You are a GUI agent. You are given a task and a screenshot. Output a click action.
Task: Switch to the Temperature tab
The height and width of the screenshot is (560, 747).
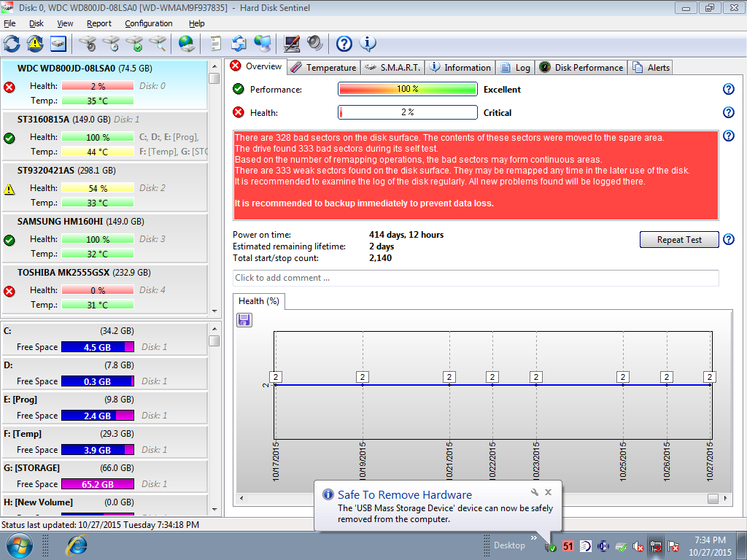coord(324,68)
